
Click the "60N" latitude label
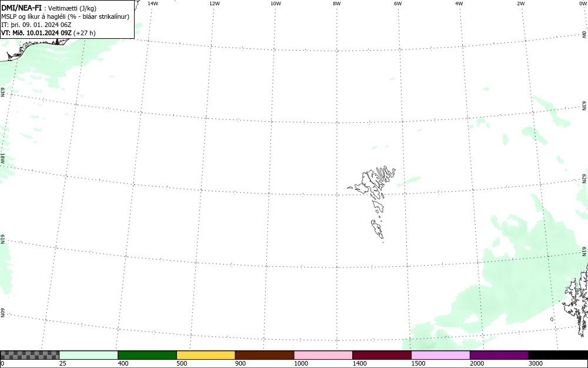pos(2,313)
